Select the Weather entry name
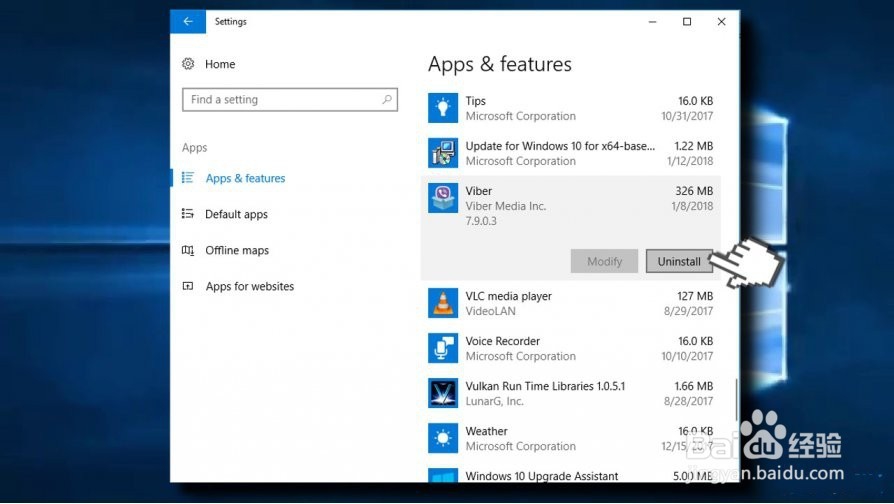Image resolution: width=894 pixels, height=504 pixels. click(x=486, y=431)
